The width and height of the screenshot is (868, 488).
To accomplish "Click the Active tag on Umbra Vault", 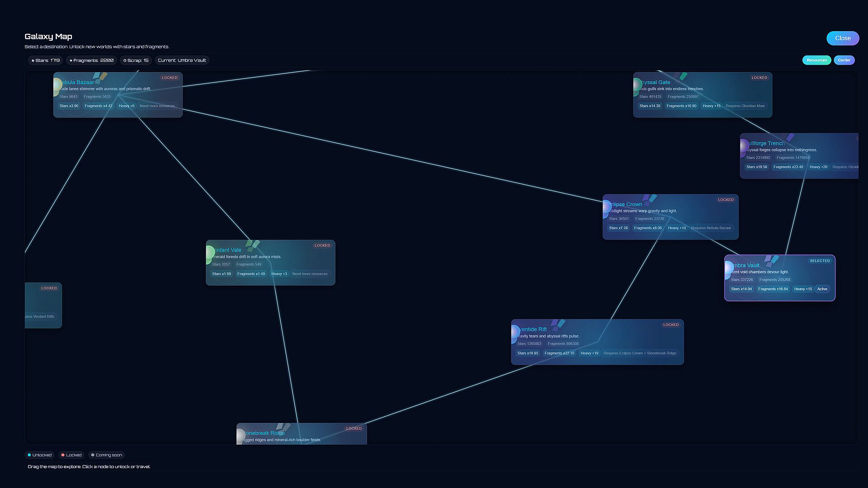I will point(822,289).
